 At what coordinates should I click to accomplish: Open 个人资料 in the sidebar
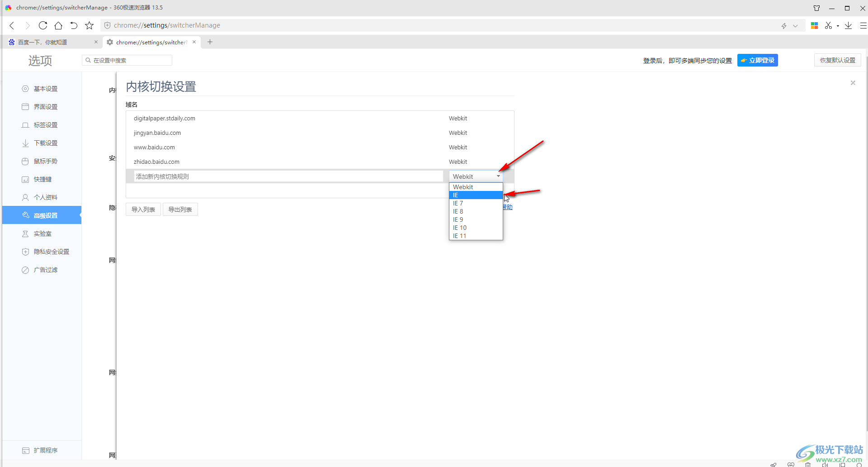[42, 197]
